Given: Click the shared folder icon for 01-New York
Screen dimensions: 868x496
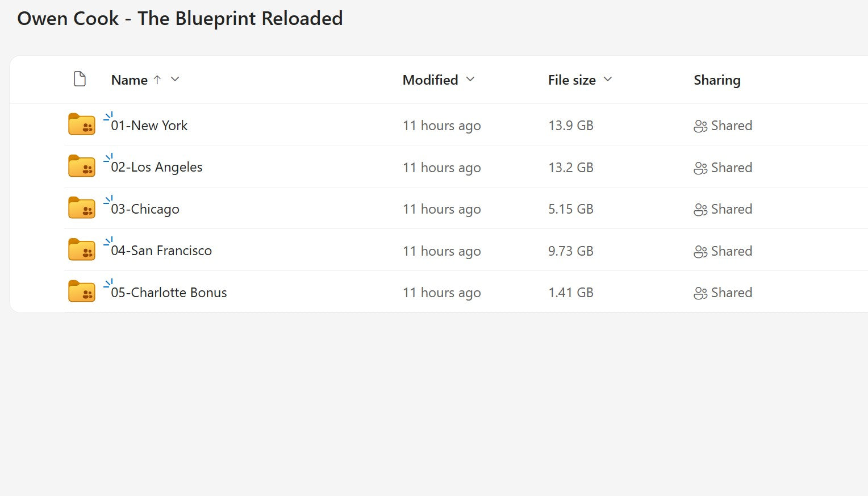Looking at the screenshot, I should [x=81, y=124].
